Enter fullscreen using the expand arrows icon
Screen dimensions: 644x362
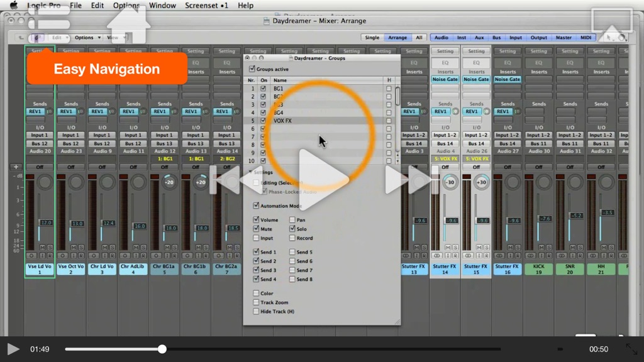click(631, 349)
